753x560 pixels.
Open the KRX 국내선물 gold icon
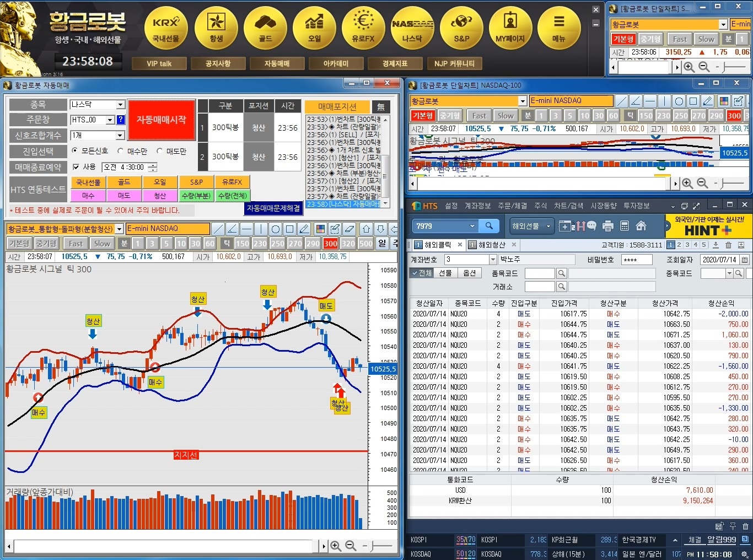(166, 28)
